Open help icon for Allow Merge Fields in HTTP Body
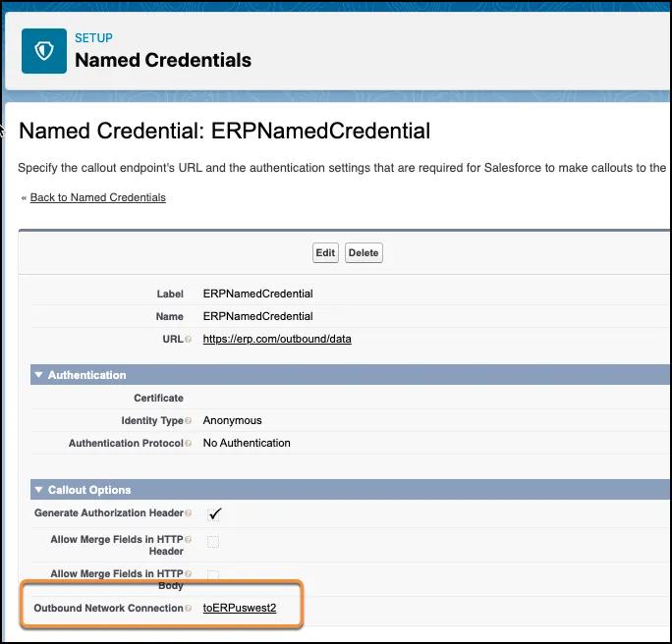 click(188, 573)
